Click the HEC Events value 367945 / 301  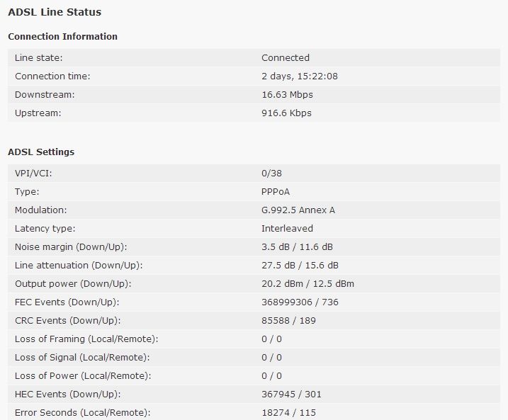(291, 395)
